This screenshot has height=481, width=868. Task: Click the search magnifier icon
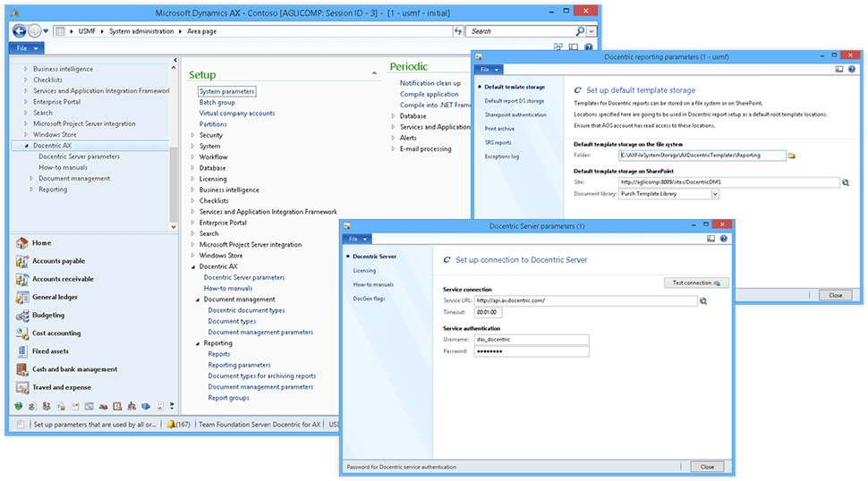coord(580,31)
